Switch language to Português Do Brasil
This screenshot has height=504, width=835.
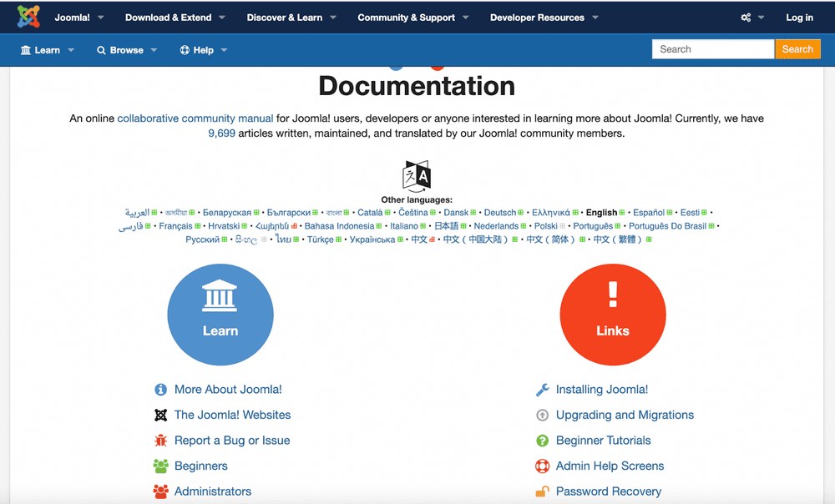pyautogui.click(x=668, y=226)
